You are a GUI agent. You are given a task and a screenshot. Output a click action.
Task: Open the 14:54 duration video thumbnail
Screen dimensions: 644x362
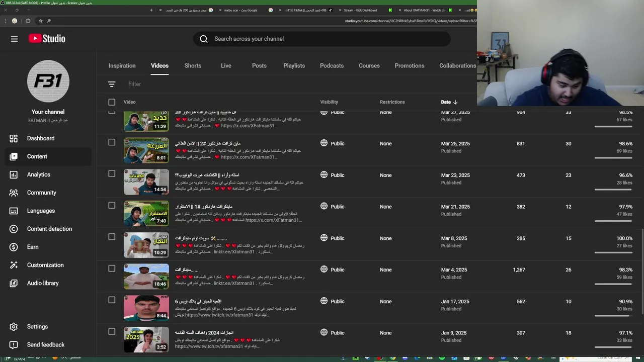point(146,182)
